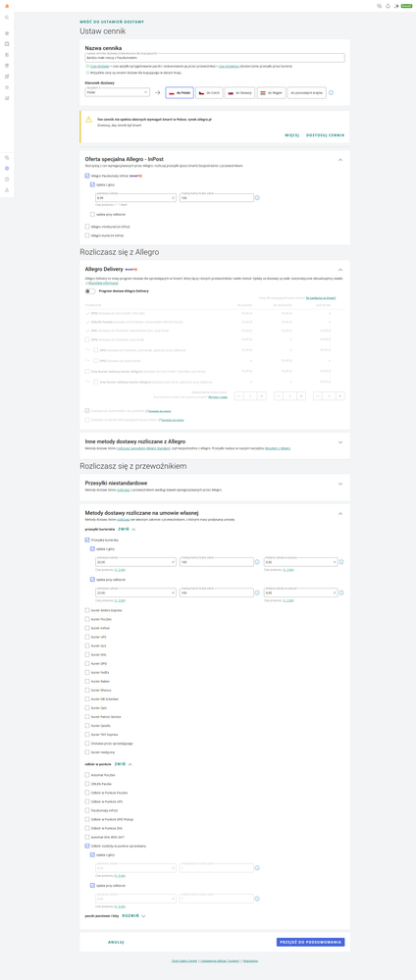Select the do Czech destination tab
The height and width of the screenshot is (980, 416).
(x=209, y=92)
